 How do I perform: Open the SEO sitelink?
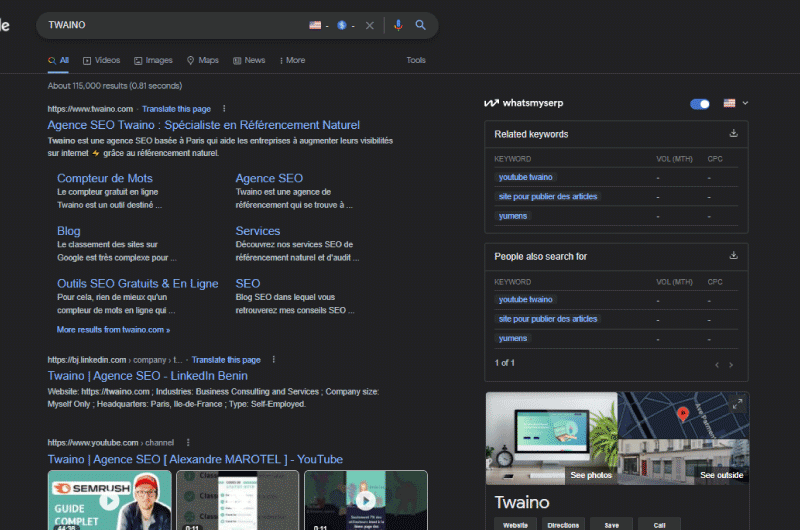coord(247,284)
